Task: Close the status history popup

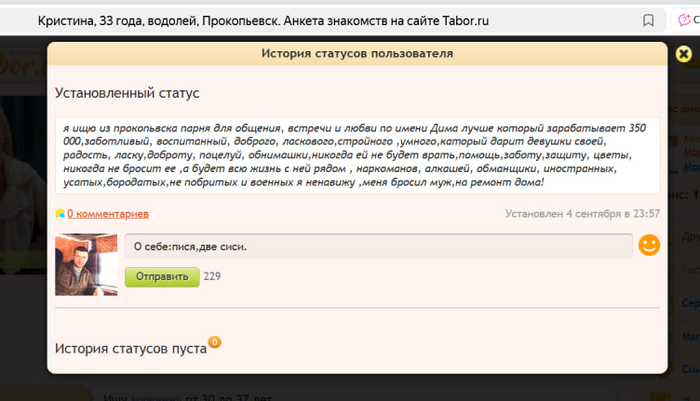Action: pos(683,54)
